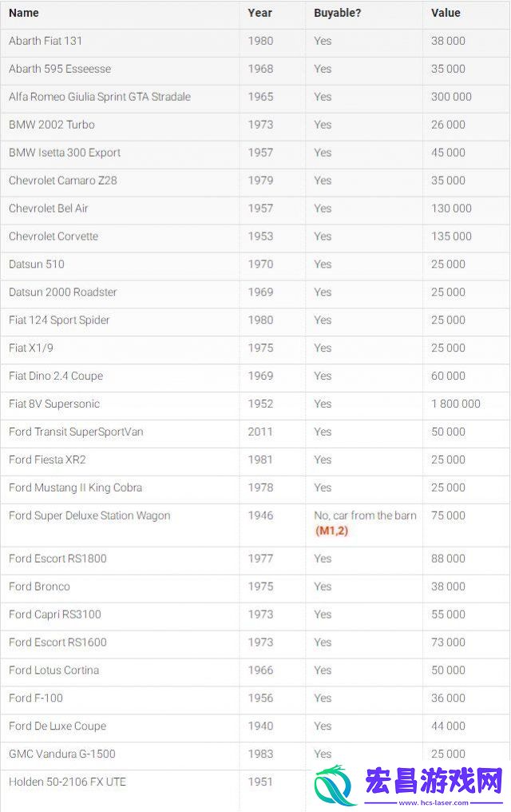Click the Year column header
This screenshot has width=511, height=812.
(259, 13)
